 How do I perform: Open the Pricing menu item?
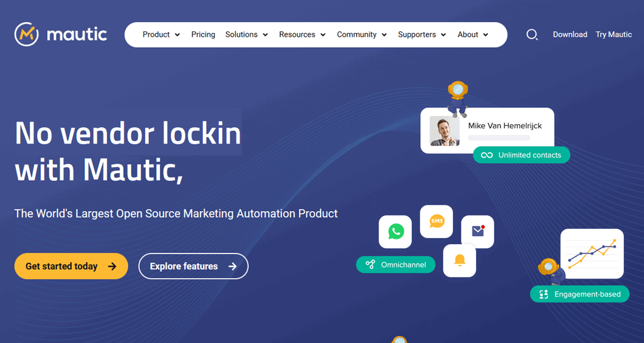203,34
